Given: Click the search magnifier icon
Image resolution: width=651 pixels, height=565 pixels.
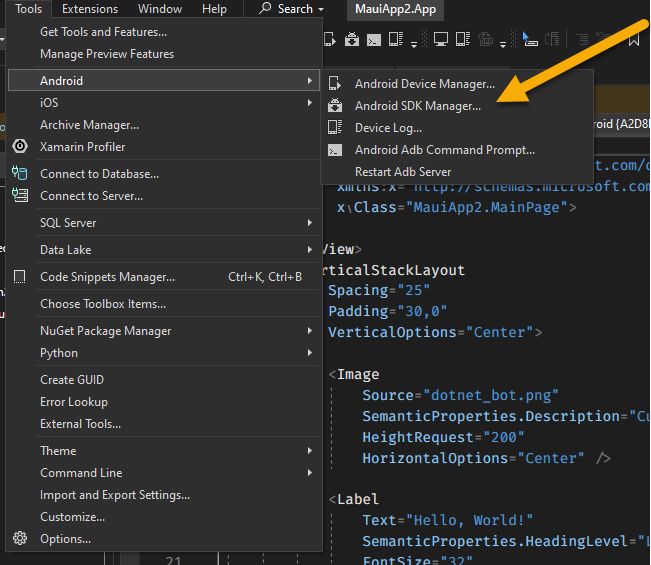Looking at the screenshot, I should click(264, 8).
